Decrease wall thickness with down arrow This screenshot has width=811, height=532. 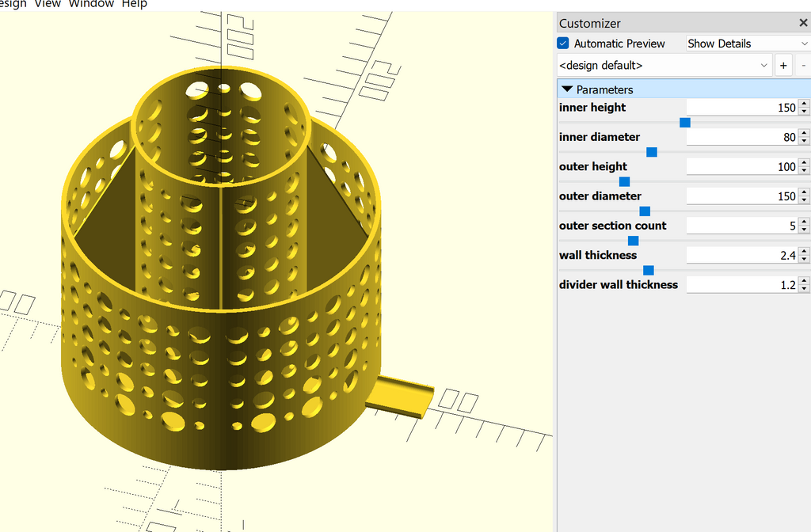(804, 259)
